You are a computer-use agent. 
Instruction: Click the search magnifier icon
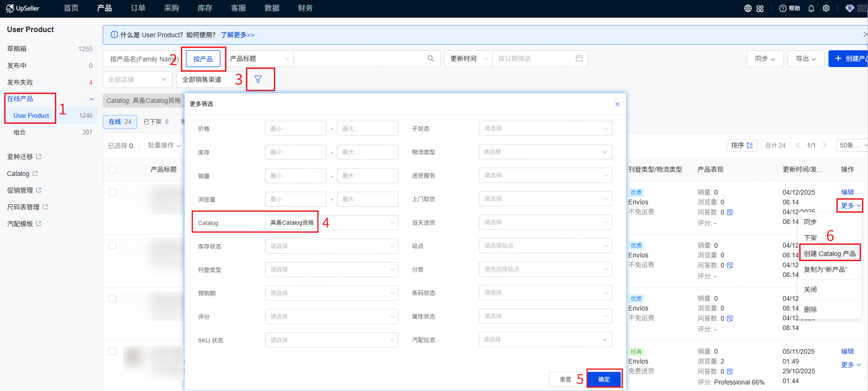[x=431, y=59]
